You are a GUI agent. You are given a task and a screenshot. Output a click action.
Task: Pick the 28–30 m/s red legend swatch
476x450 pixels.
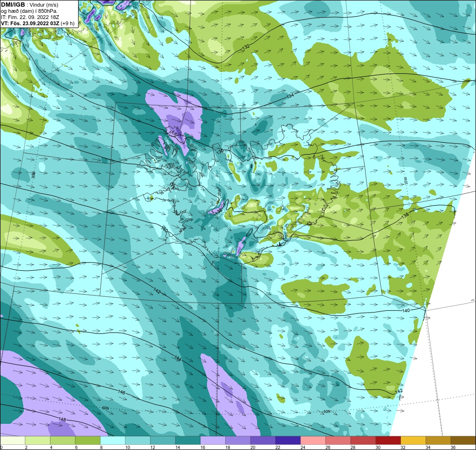pos(363,440)
